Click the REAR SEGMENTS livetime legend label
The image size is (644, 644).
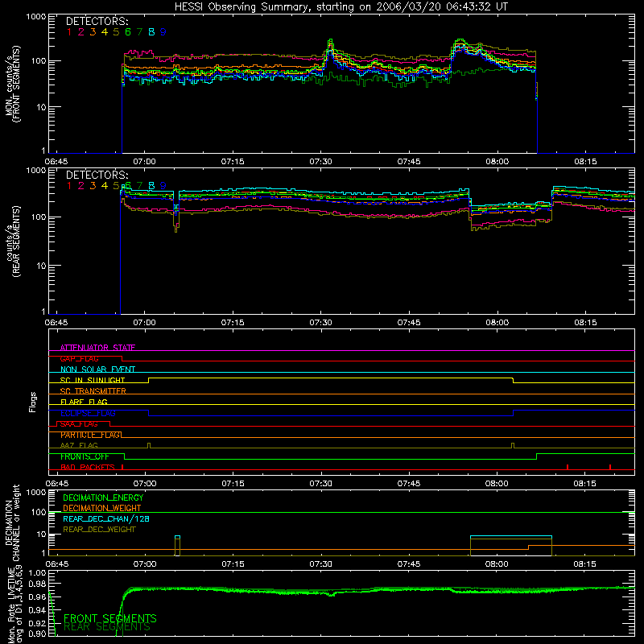pyautogui.click(x=107, y=627)
